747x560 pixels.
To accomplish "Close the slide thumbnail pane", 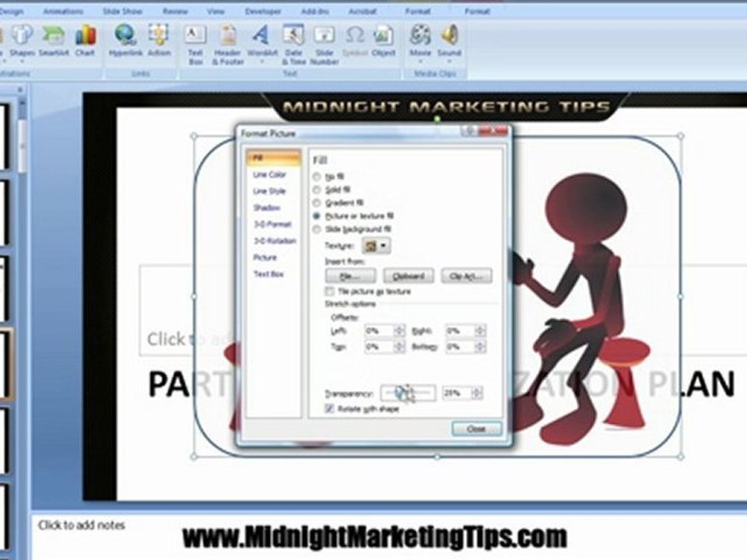I will (20, 89).
